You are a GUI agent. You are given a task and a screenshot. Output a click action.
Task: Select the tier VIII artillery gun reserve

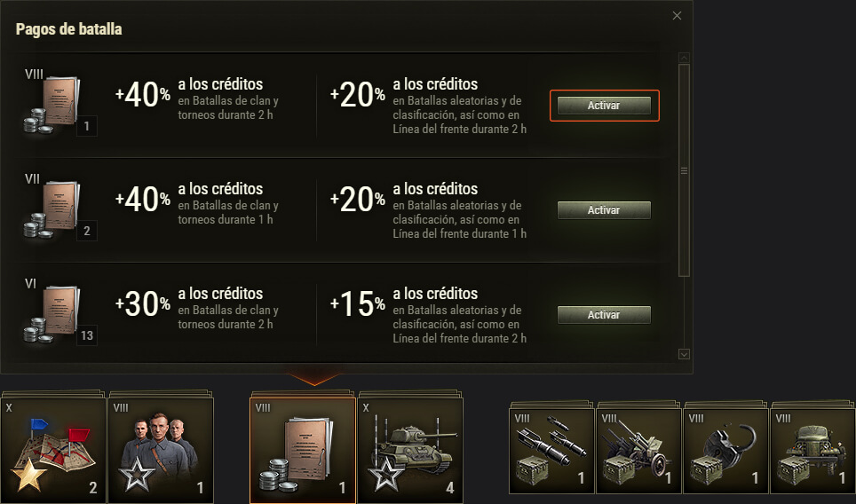tap(638, 451)
